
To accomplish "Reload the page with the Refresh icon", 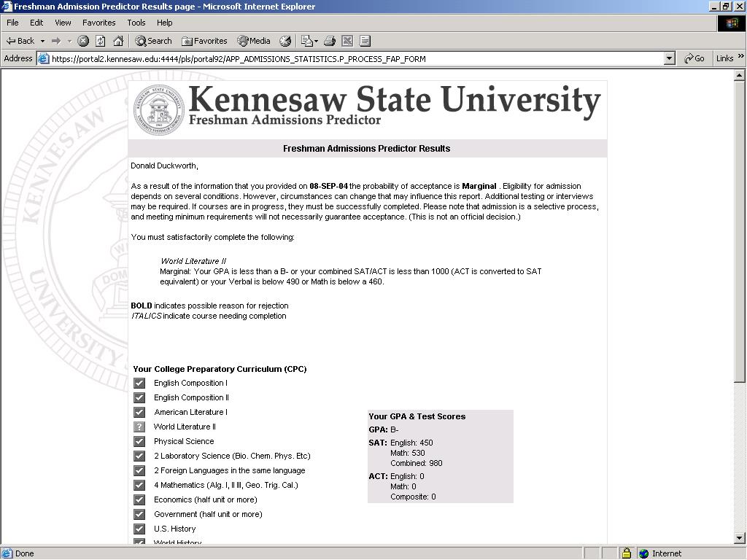I will (x=101, y=41).
